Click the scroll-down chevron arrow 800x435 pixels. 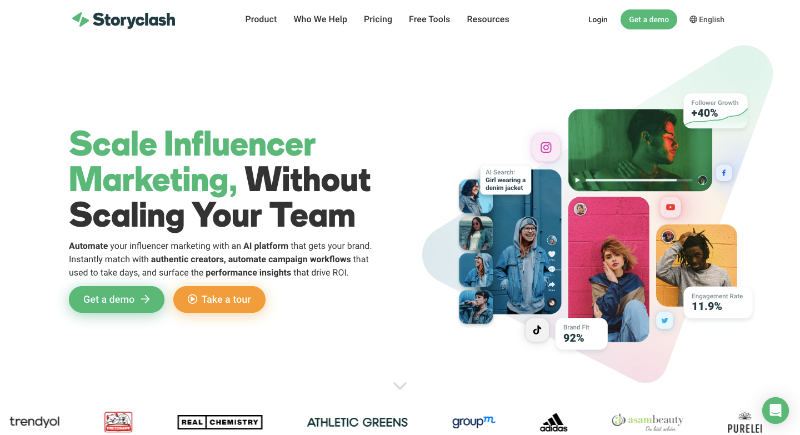[400, 386]
